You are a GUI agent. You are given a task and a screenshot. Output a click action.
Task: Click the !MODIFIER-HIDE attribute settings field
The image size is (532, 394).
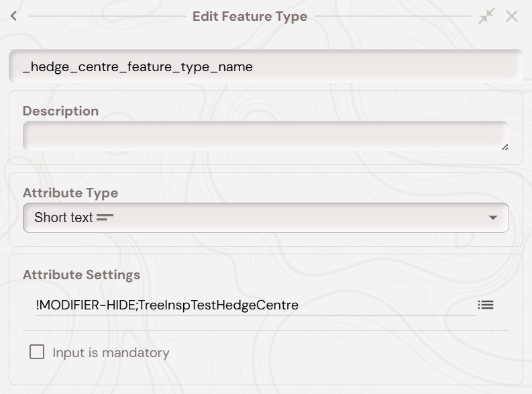255,305
